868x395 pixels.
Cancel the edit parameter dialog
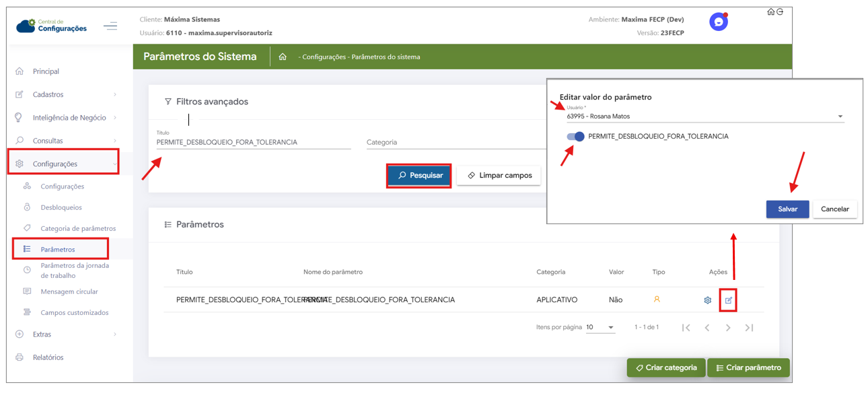pyautogui.click(x=835, y=209)
